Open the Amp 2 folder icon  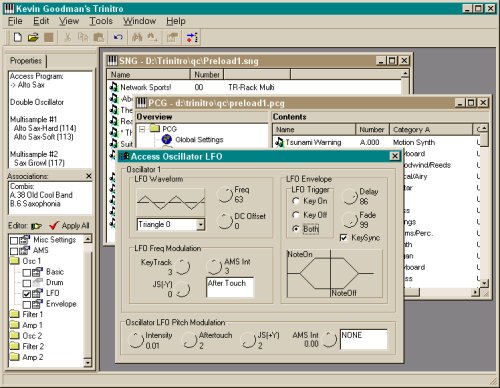[14, 357]
